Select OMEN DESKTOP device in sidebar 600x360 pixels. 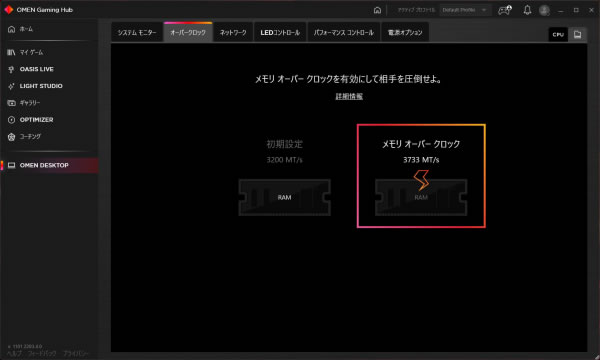[49, 165]
